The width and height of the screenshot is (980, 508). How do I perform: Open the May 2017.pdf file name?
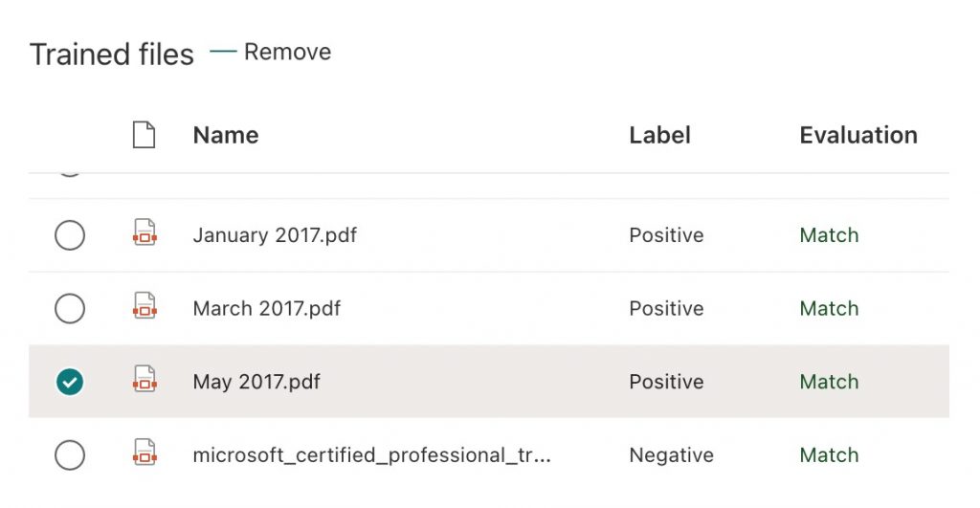point(256,381)
